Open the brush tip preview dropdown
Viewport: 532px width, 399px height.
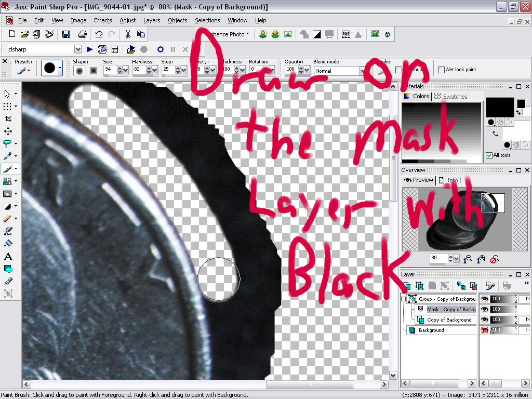[x=60, y=68]
